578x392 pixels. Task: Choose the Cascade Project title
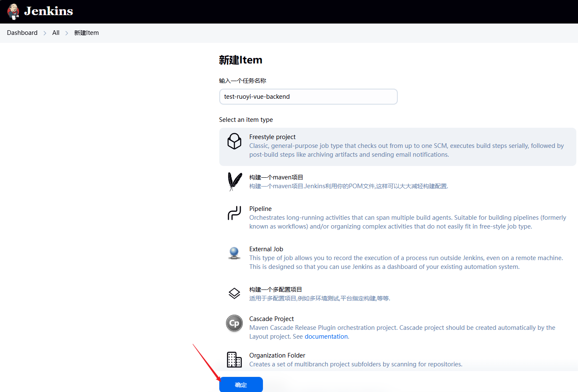coord(271,319)
